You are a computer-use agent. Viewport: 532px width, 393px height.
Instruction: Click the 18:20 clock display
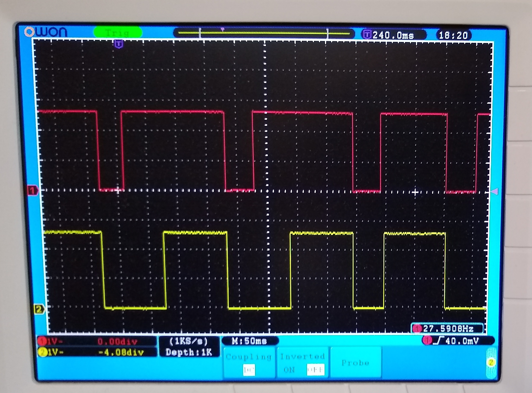pos(453,35)
